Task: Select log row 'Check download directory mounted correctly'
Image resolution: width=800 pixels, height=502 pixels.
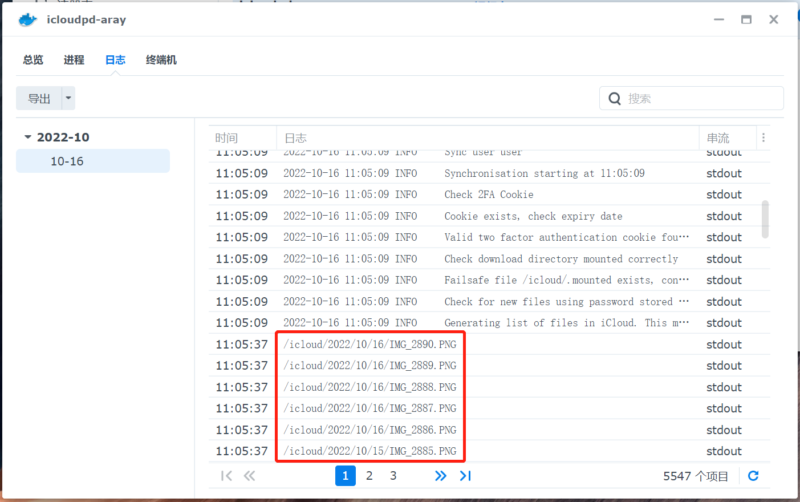Action: [x=489, y=259]
